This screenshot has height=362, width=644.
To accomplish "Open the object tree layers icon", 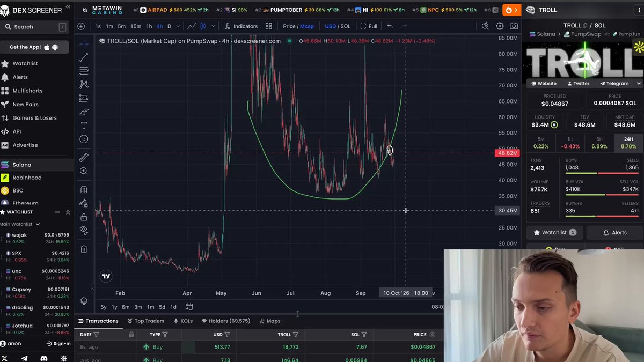I will 84,301.
